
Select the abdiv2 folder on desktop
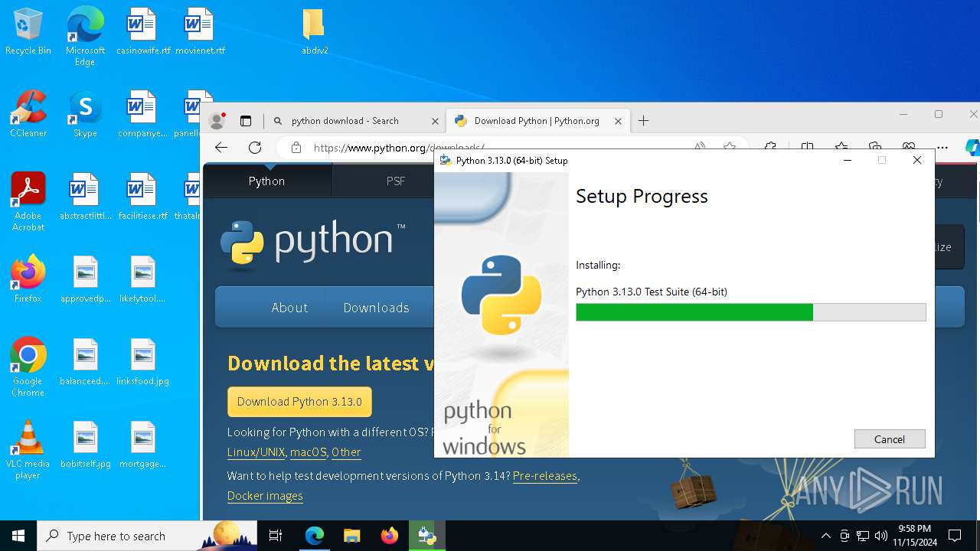click(315, 32)
